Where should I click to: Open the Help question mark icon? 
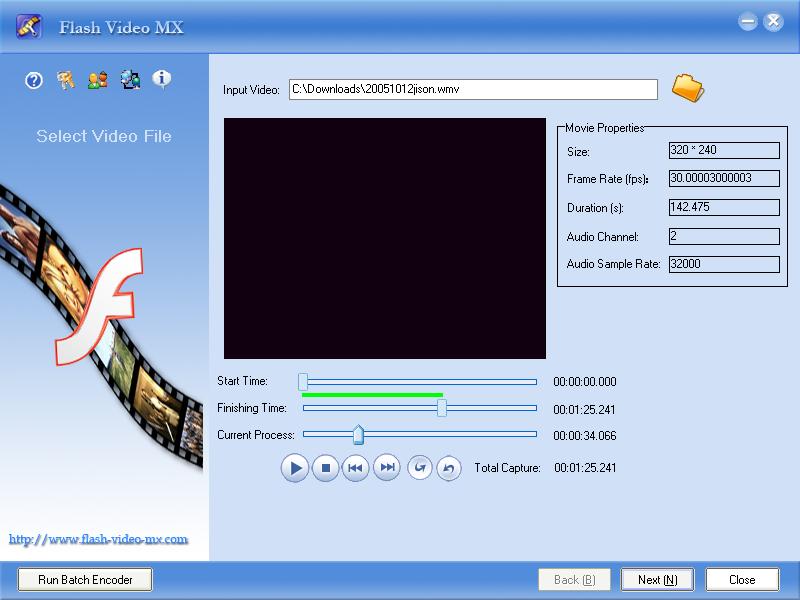click(x=34, y=81)
